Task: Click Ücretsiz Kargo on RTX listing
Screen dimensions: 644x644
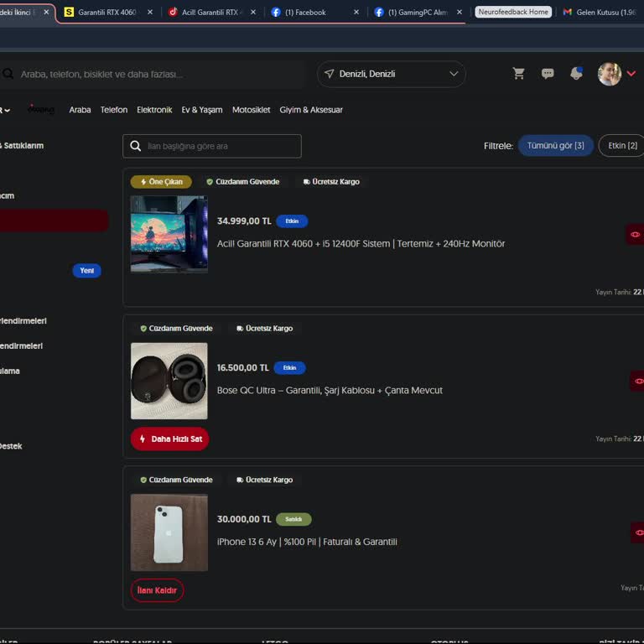Action: [331, 181]
